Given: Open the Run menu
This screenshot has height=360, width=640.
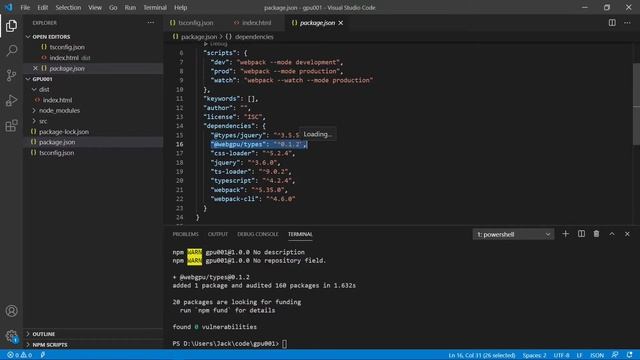Looking at the screenshot, I should [130, 7].
